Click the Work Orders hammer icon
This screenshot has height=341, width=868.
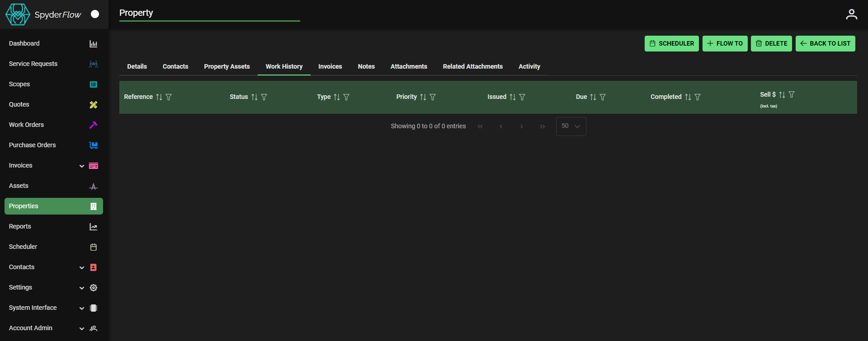pos(93,125)
